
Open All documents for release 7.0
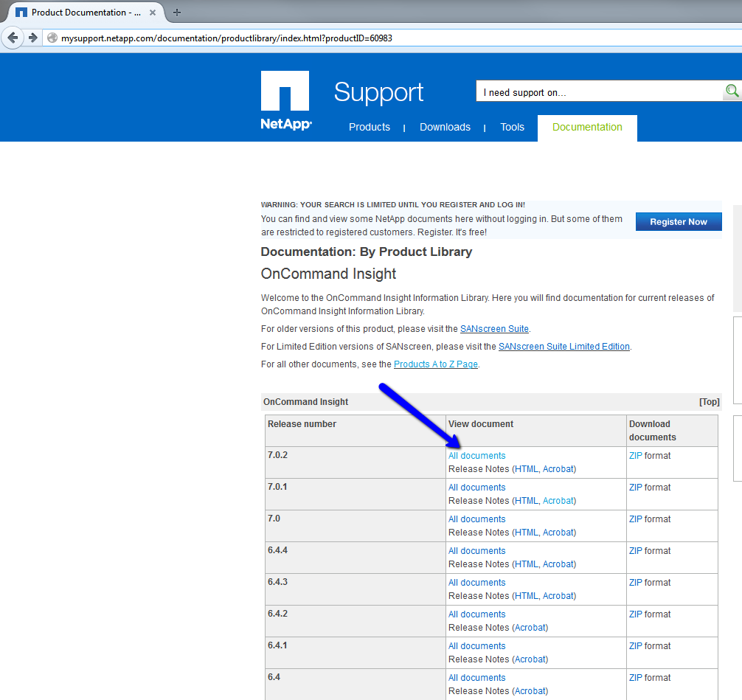point(476,519)
